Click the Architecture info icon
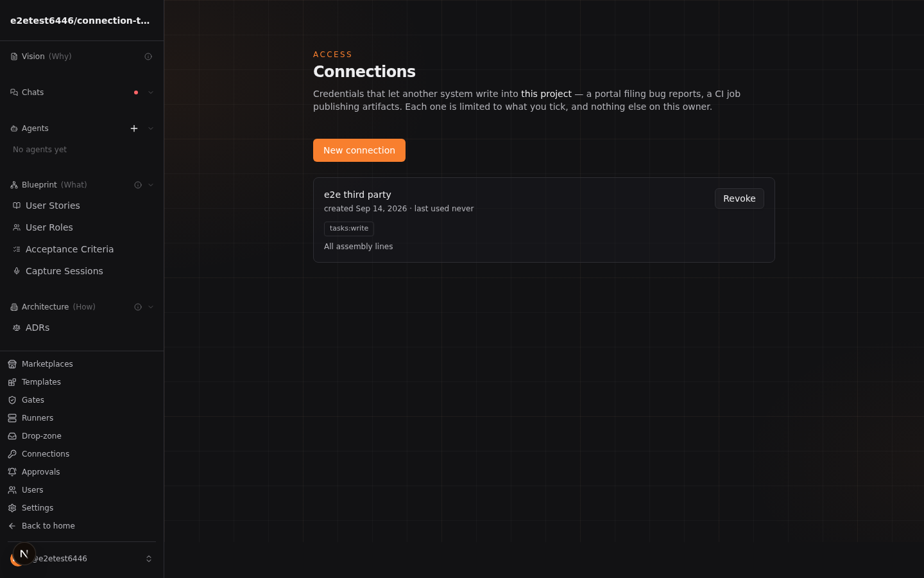Image resolution: width=924 pixels, height=578 pixels. (138, 307)
